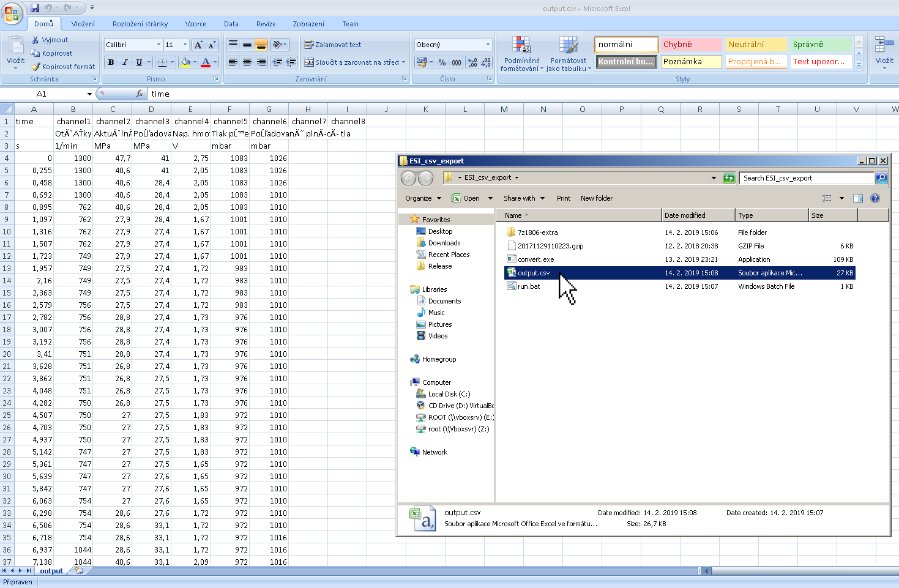Click the Office button
The image size is (899, 588).
pyautogui.click(x=12, y=13)
